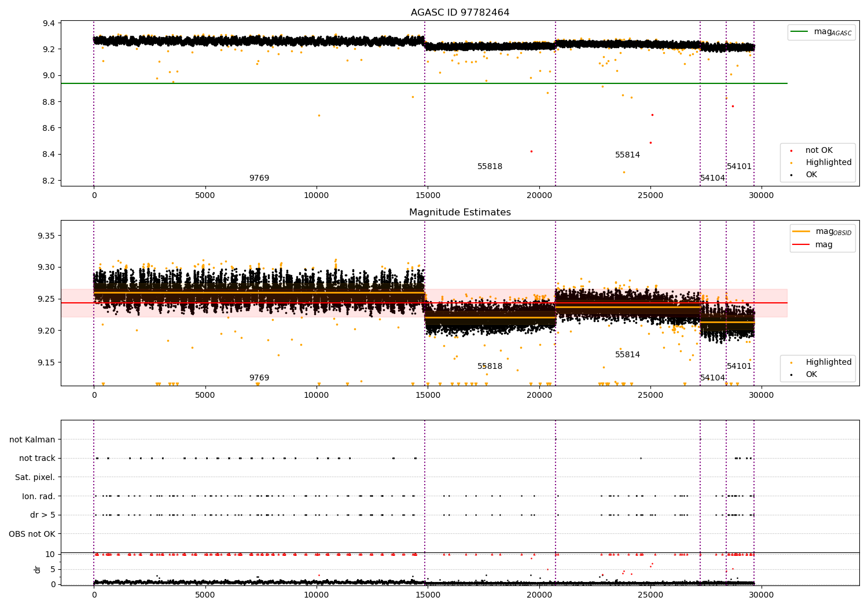Image resolution: width=868 pixels, height=608 pixels.
Task: Click the 9.25 y-tick in middle plot
Action: click(x=47, y=299)
